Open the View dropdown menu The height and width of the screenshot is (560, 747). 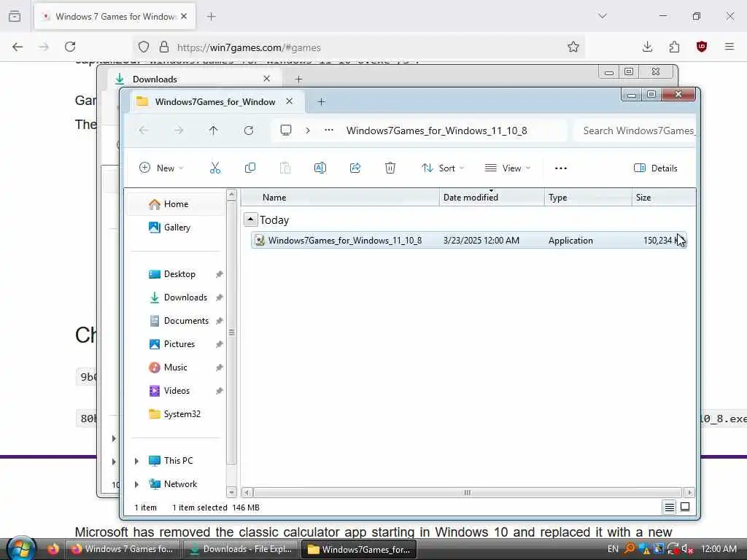(508, 168)
